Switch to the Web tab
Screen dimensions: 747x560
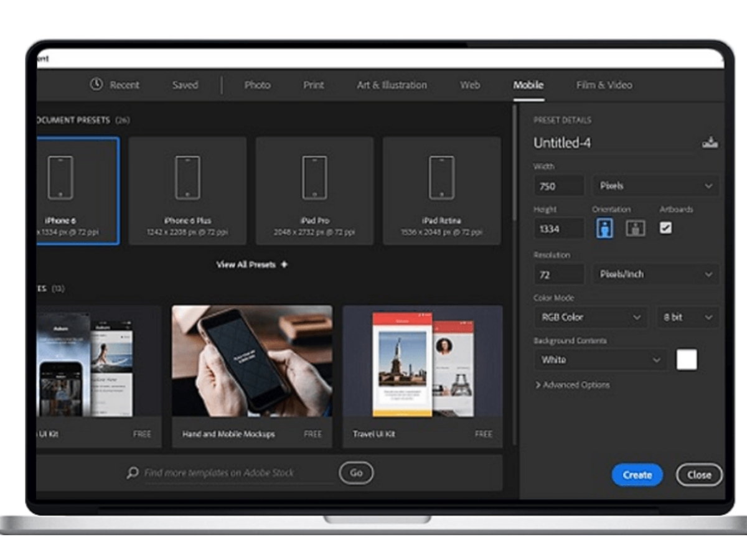pos(470,85)
